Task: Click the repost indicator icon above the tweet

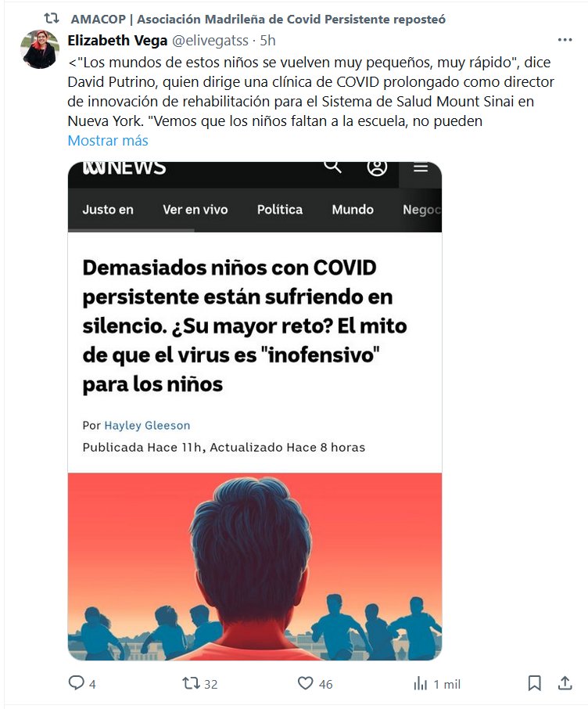Action: click(52, 19)
